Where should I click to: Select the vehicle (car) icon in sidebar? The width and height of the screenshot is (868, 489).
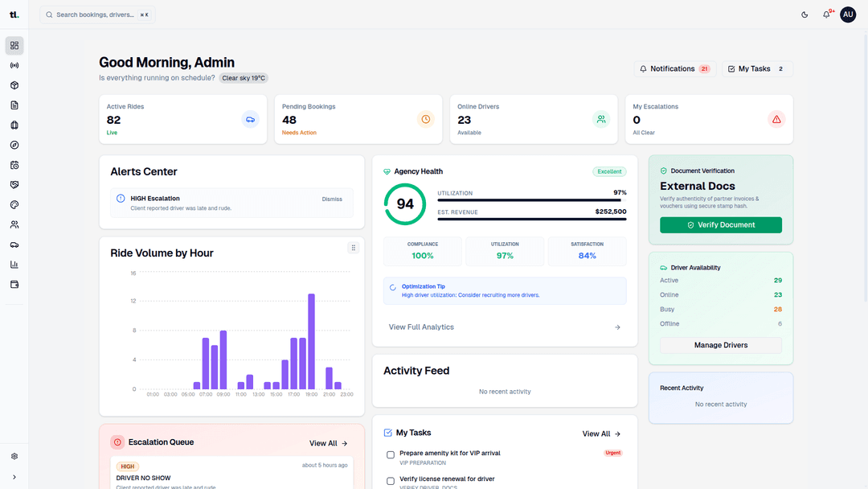pos(14,244)
